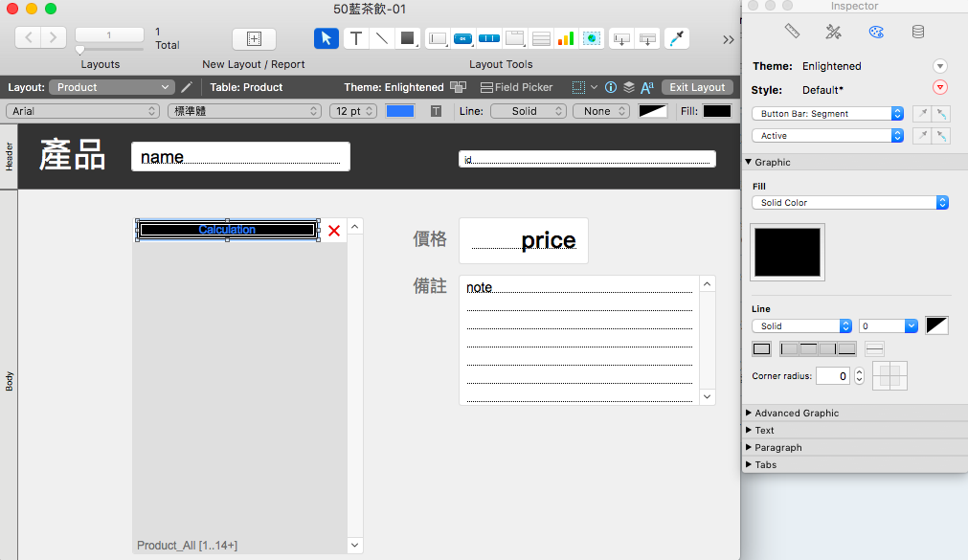Screen dimensions: 968x560
Task: Toggle the between-segments border button
Action: tap(874, 349)
